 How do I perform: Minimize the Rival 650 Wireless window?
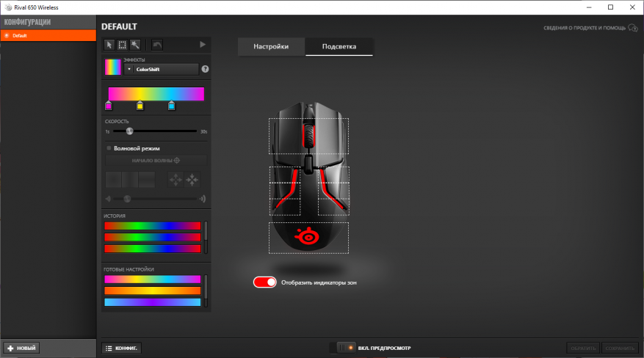point(589,7)
